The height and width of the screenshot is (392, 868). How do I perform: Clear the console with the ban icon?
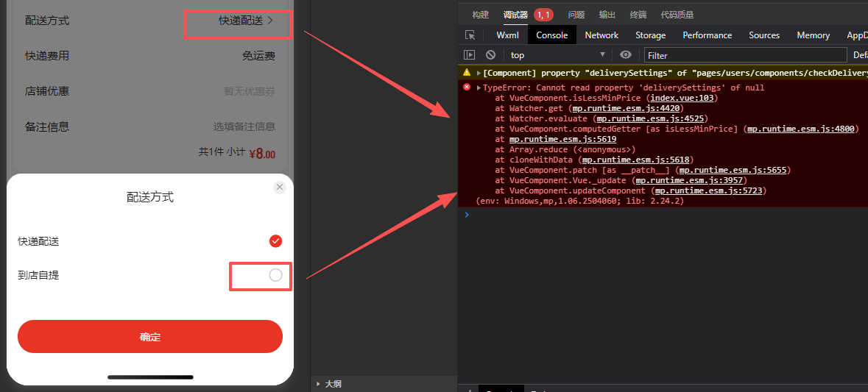(x=490, y=55)
